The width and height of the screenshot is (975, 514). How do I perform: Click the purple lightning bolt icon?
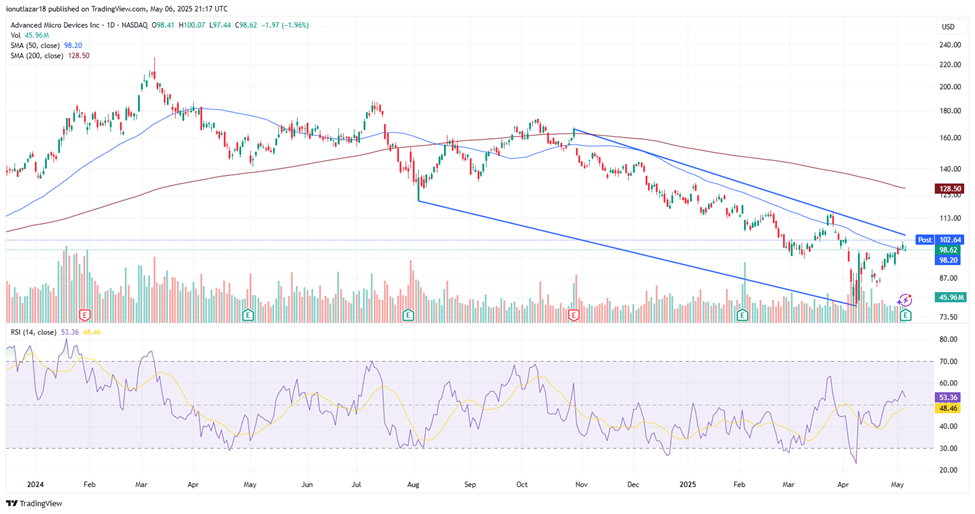(x=907, y=300)
